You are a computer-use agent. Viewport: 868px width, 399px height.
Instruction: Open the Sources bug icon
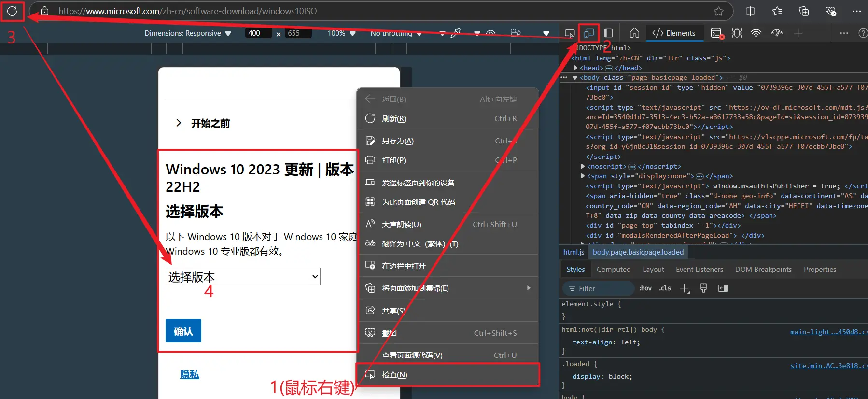[x=737, y=33]
